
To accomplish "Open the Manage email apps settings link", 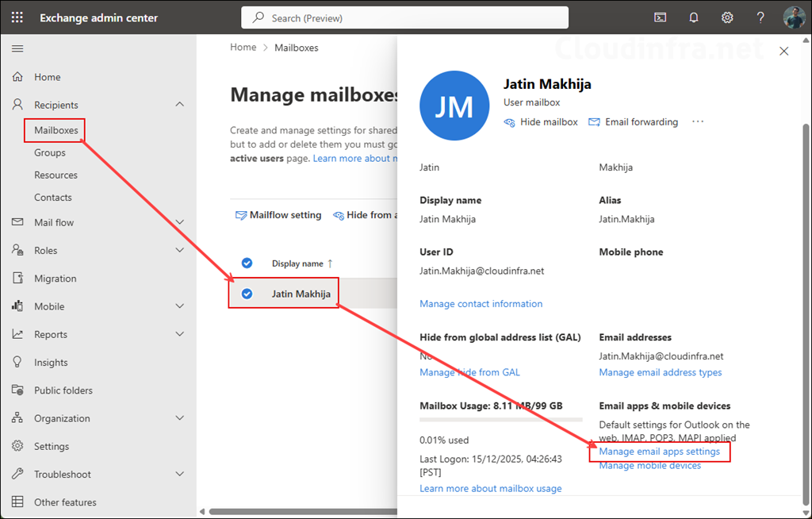I will tap(660, 450).
